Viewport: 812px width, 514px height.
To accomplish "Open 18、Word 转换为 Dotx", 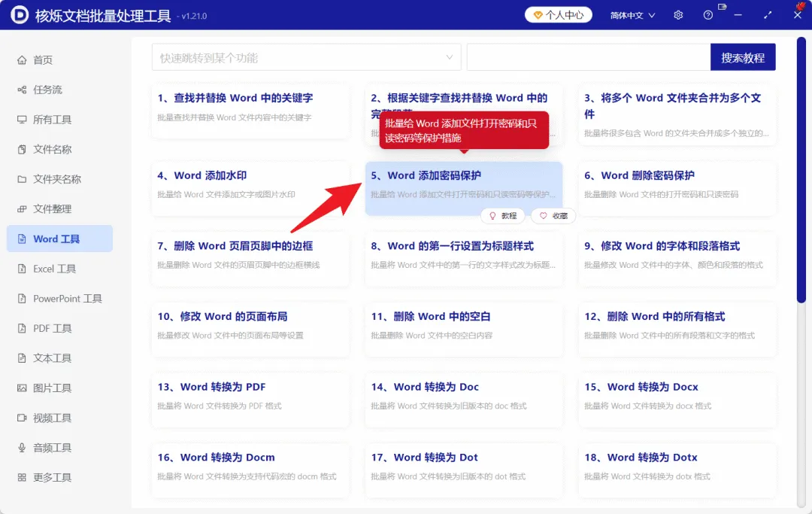I will pos(677,470).
